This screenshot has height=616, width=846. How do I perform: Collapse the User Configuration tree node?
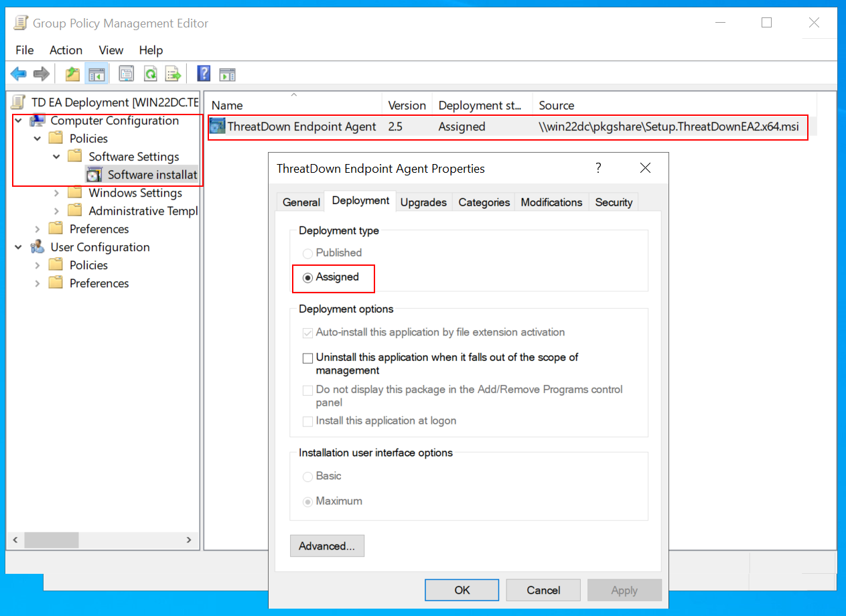pos(18,247)
